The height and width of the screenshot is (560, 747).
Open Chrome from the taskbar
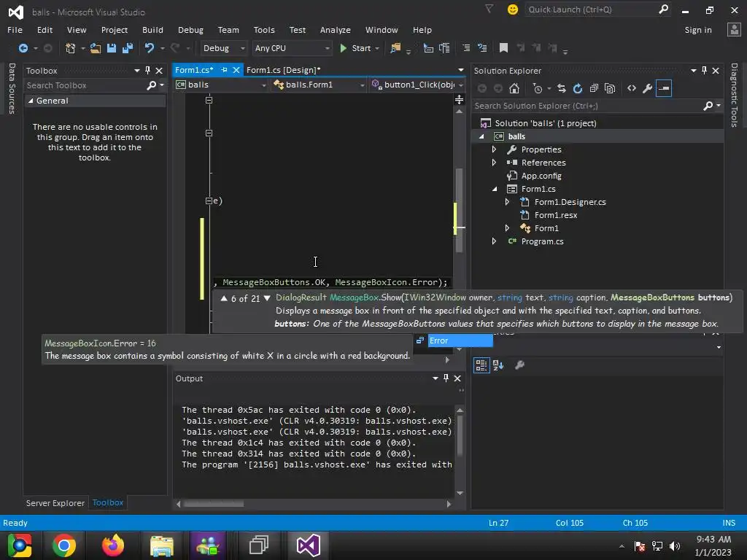64,545
